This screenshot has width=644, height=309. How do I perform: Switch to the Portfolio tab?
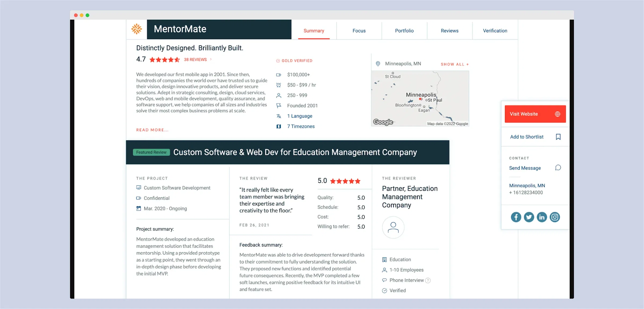point(404,30)
